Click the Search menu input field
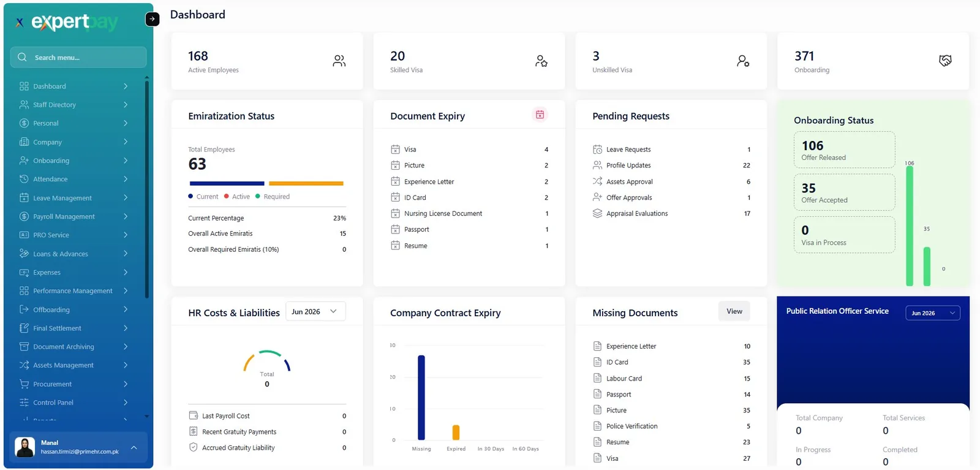The height and width of the screenshot is (470, 980). (78, 57)
